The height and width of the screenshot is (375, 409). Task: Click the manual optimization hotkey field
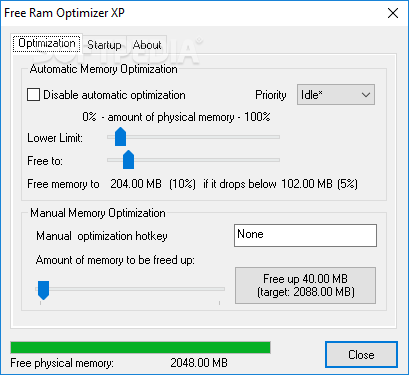point(305,236)
